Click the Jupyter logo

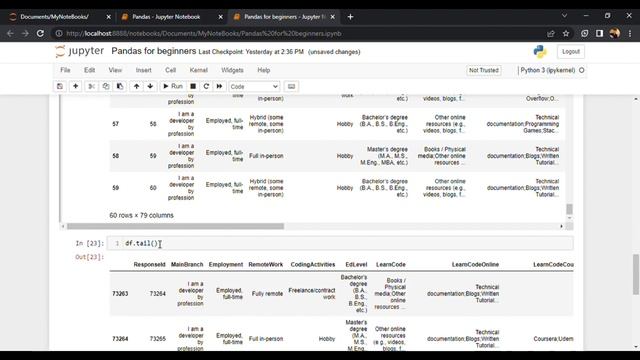pyautogui.click(x=80, y=51)
